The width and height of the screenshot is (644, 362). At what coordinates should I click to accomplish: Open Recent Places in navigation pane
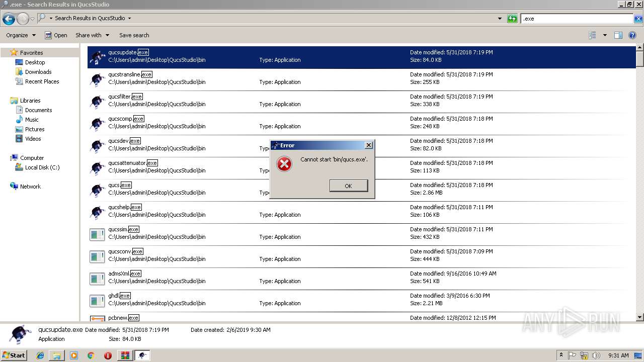click(x=42, y=81)
